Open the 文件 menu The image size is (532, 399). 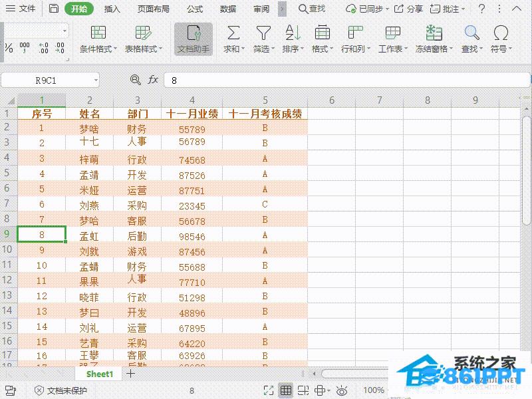[21, 9]
